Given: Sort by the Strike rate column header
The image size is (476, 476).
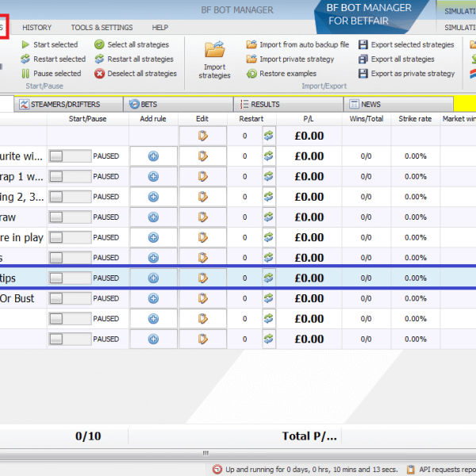Looking at the screenshot, I should click(415, 118).
